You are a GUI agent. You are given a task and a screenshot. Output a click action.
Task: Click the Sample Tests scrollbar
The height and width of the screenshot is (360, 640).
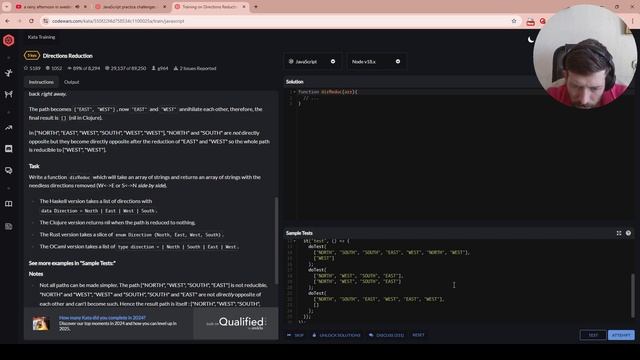(633, 295)
